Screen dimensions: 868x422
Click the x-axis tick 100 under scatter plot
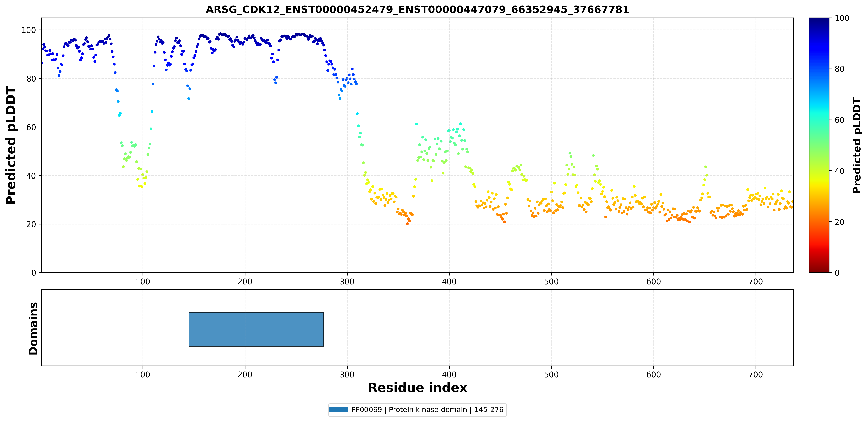click(142, 281)
